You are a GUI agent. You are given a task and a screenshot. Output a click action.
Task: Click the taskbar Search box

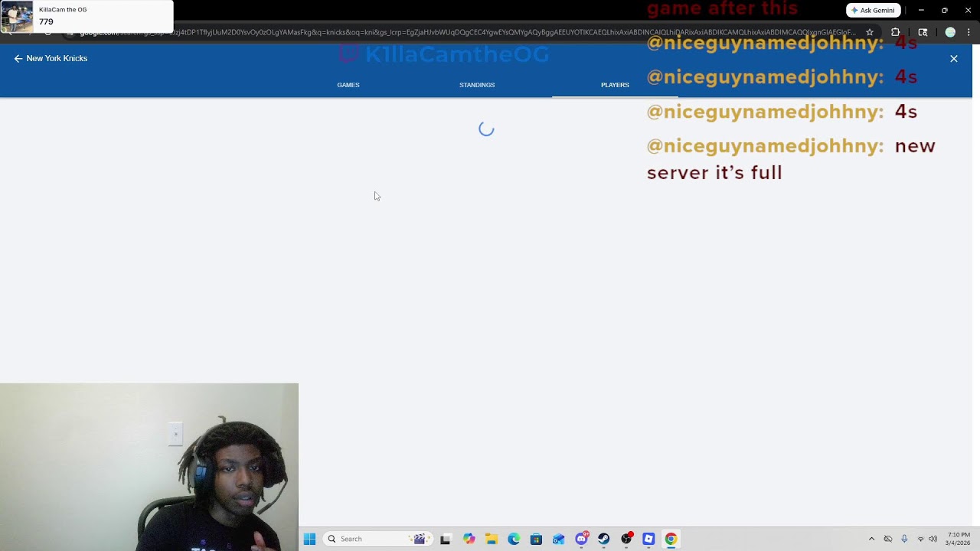(378, 539)
